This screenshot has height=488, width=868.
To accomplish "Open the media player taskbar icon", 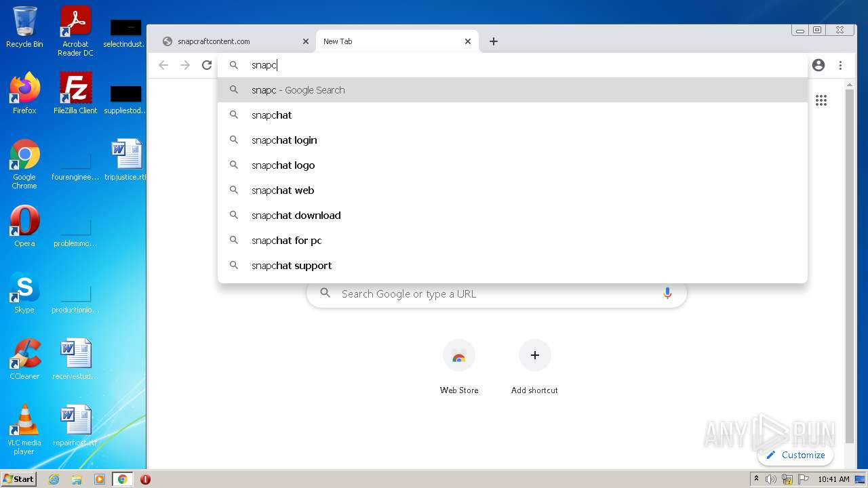I will (x=100, y=479).
